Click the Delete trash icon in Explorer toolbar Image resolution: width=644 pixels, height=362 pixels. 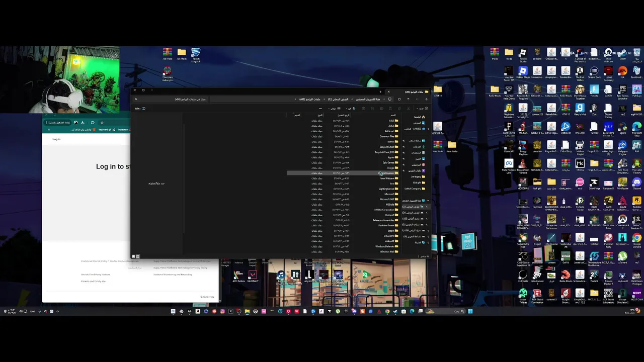point(363,109)
